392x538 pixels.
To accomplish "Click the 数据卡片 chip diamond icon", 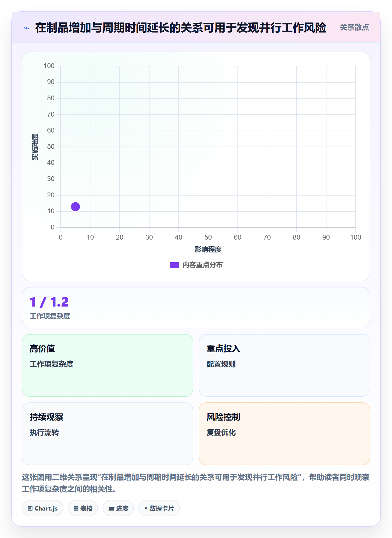I will [x=146, y=508].
